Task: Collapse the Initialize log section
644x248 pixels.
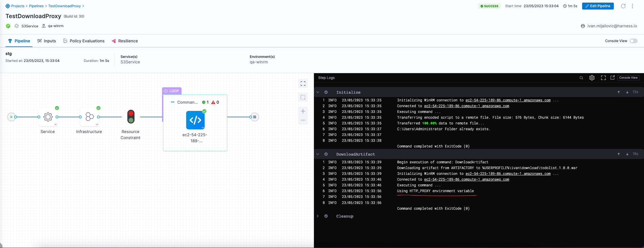Action: [x=318, y=92]
